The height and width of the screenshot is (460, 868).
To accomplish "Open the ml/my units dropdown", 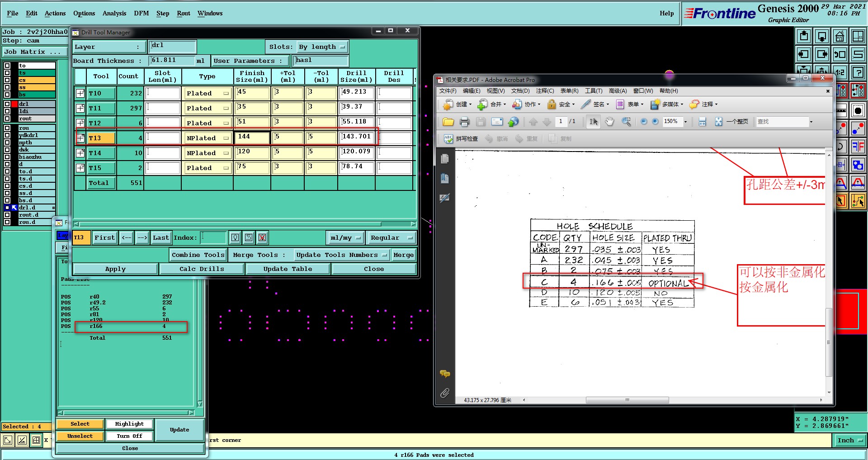I will pyautogui.click(x=345, y=237).
